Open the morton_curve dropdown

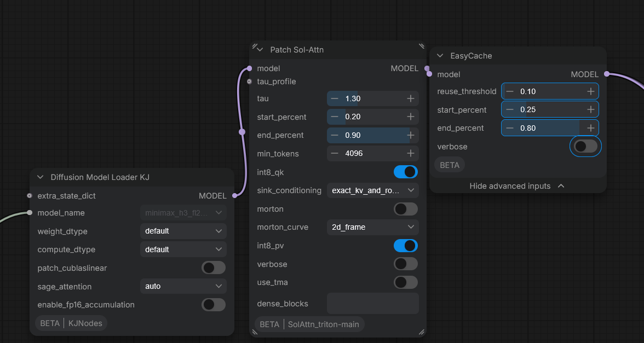pos(373,227)
